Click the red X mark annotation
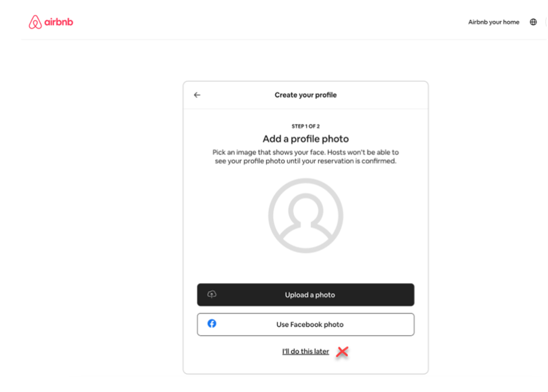548x392 pixels. click(342, 352)
